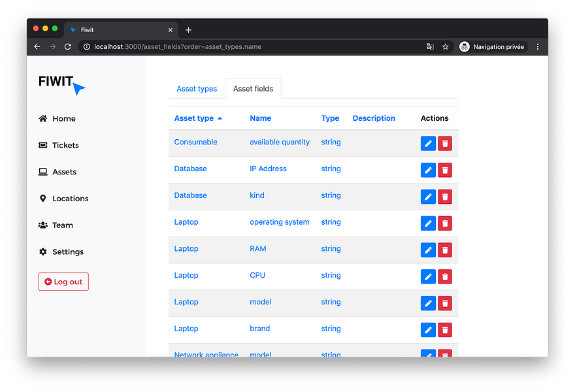The width and height of the screenshot is (575, 392).
Task: Delete the Consumable available quantity field
Action: 445,143
